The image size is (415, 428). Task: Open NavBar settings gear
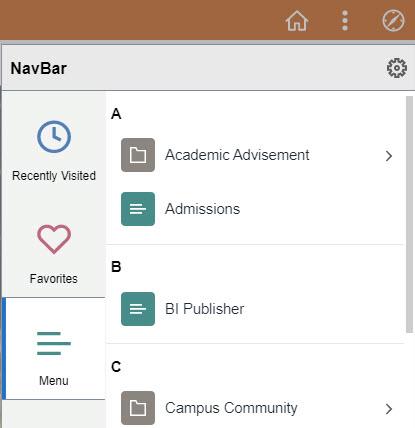pos(397,68)
